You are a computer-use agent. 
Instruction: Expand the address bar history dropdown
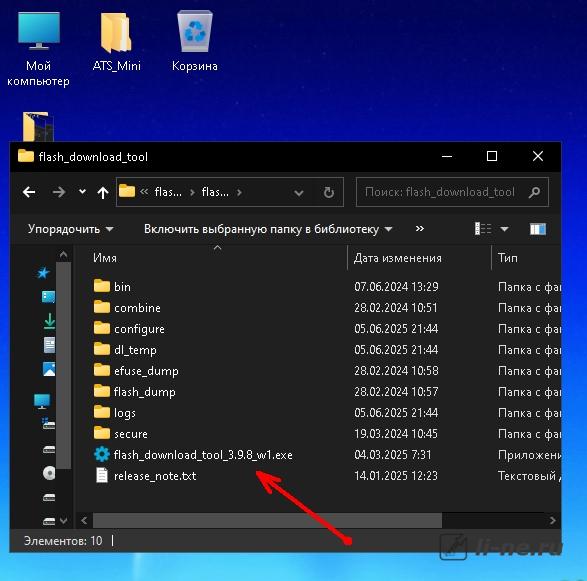tap(298, 192)
